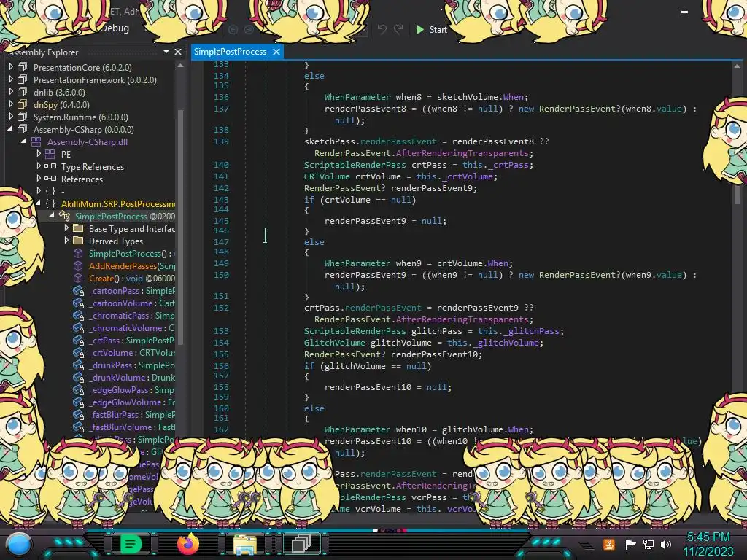Open the Assembly Explorer panel options dropdown
The height and width of the screenshot is (560, 747).
point(166,52)
